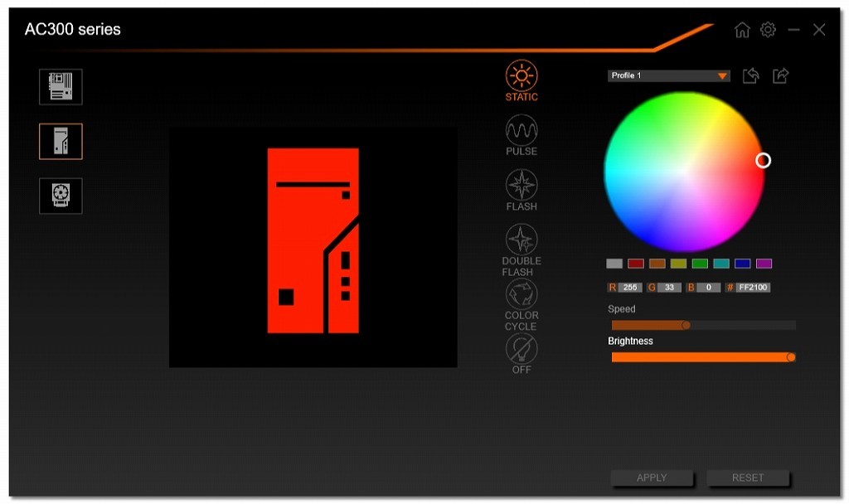
Task: Select the PC case device icon
Action: click(x=61, y=141)
